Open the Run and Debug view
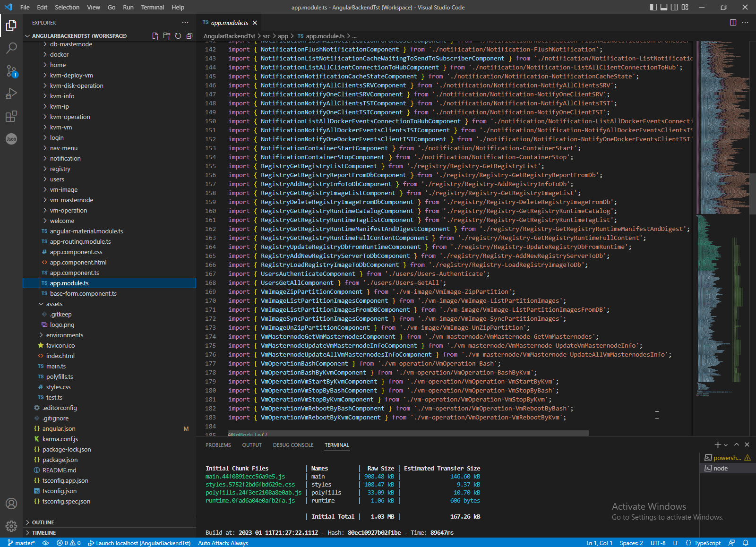 (x=11, y=94)
